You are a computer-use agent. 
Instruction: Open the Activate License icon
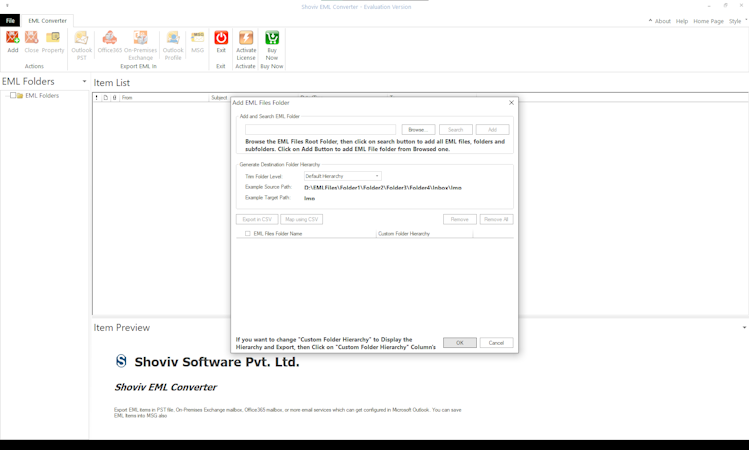coord(246,37)
